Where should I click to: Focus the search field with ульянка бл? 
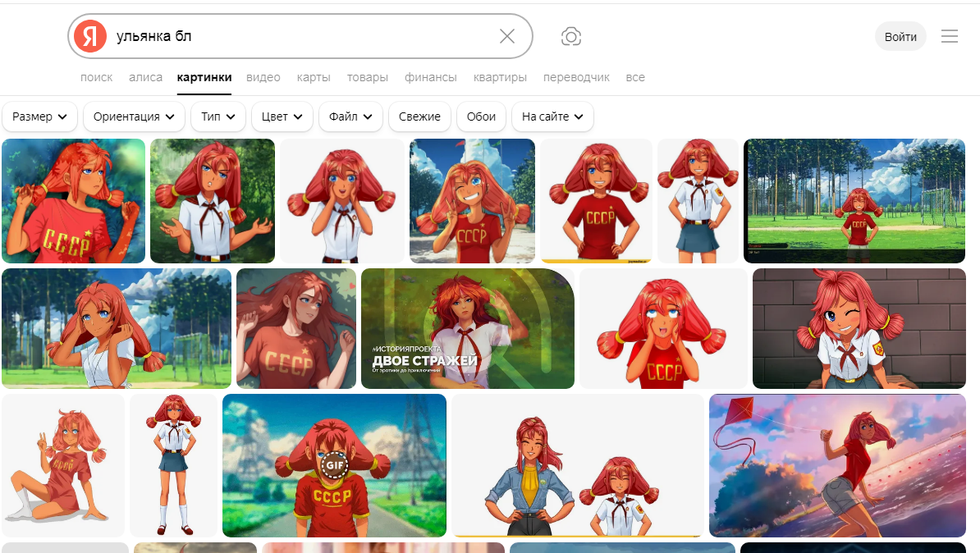(300, 36)
